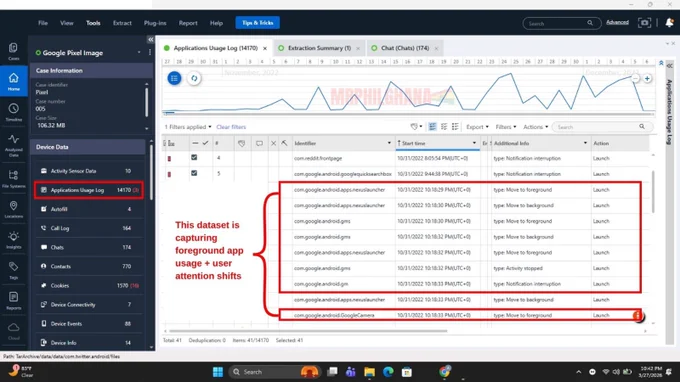The width and height of the screenshot is (680, 382).
Task: Click the blue timeline list view button
Action: [x=174, y=78]
